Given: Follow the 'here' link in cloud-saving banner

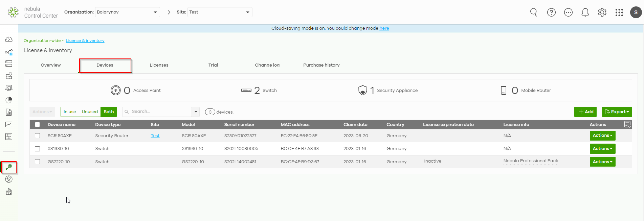Looking at the screenshot, I should point(384,28).
